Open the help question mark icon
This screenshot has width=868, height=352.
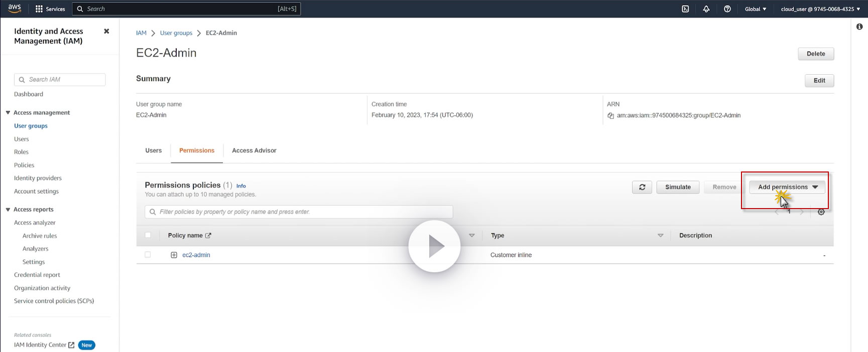727,9
